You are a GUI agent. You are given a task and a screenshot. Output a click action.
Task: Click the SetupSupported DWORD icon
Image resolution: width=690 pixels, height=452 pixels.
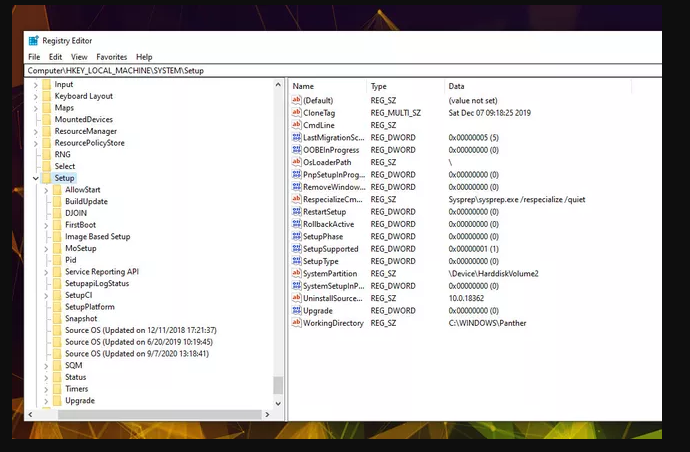[x=297, y=249]
